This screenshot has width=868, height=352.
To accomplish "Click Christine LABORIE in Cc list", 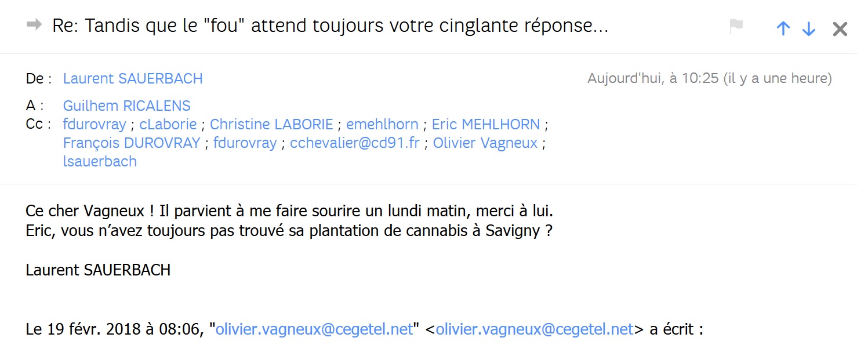I will [x=271, y=125].
